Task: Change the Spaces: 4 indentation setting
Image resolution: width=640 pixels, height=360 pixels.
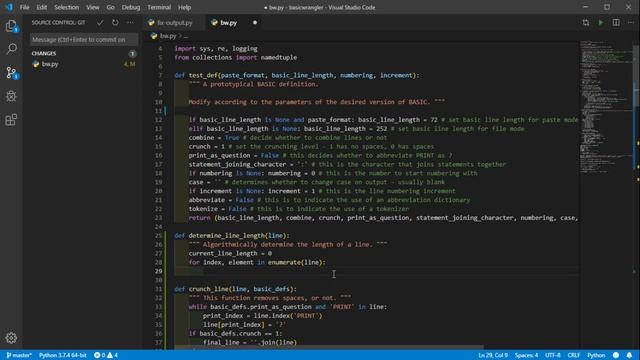Action: point(526,355)
